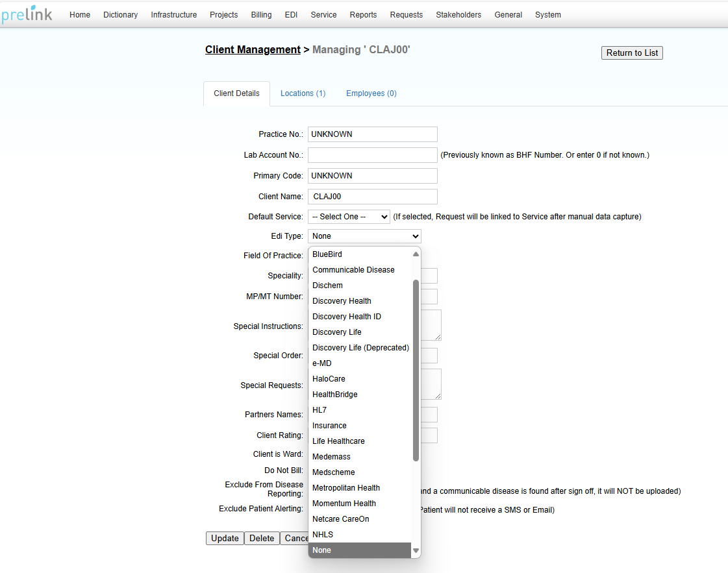The width and height of the screenshot is (728, 573).
Task: Click the dropdown list scroll-down arrow
Action: pos(416,551)
